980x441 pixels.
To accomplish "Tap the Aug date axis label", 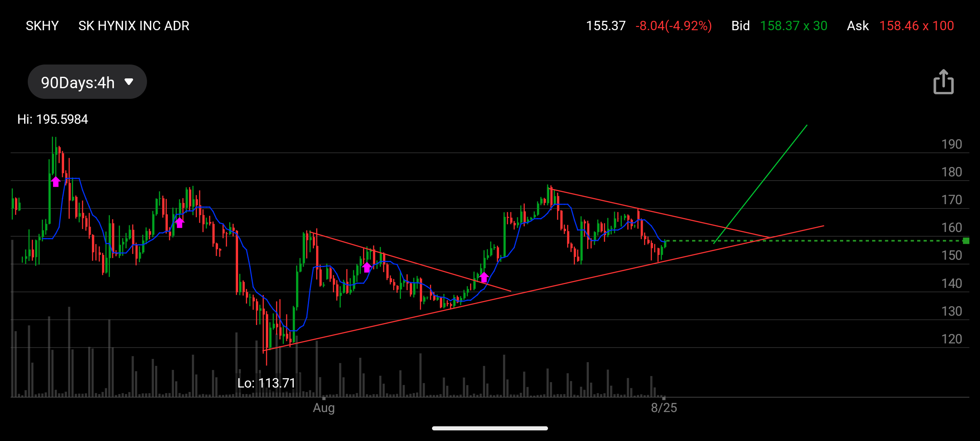I will (324, 408).
